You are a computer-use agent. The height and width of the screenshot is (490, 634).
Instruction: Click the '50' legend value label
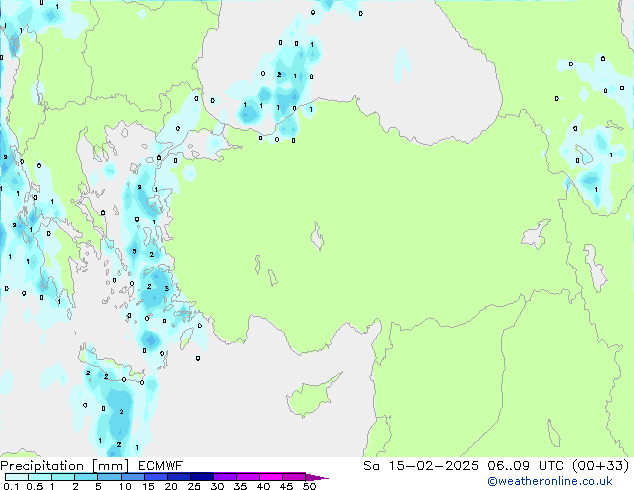tap(309, 486)
